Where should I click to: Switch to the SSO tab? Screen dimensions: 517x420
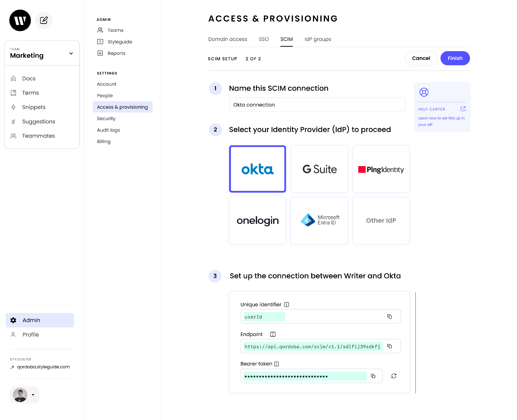point(264,39)
